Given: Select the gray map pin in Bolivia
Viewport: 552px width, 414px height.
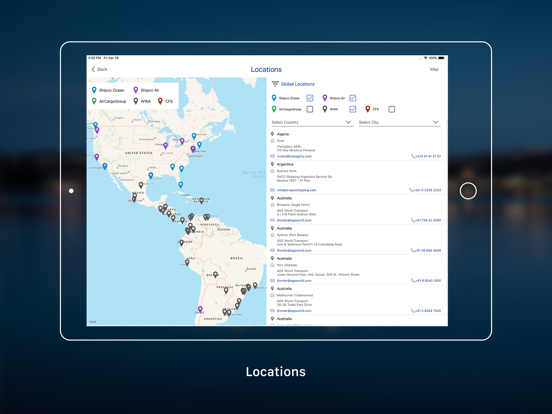Looking at the screenshot, I should tap(215, 274).
